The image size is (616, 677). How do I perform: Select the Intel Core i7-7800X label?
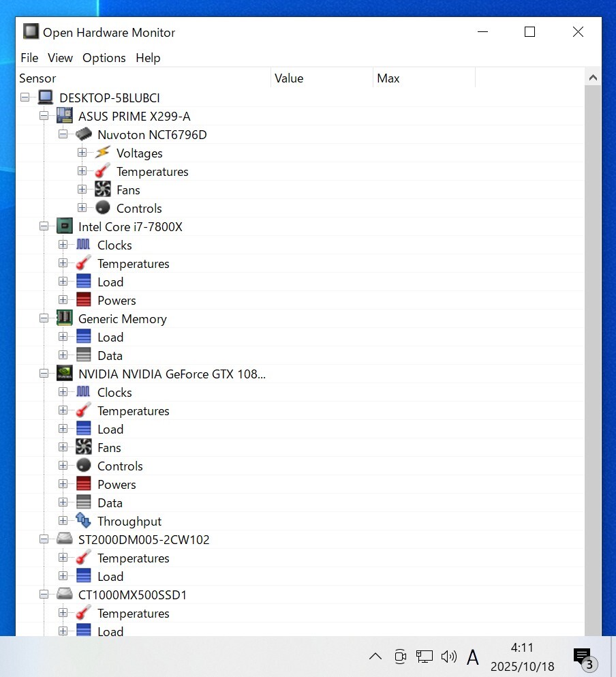[130, 226]
